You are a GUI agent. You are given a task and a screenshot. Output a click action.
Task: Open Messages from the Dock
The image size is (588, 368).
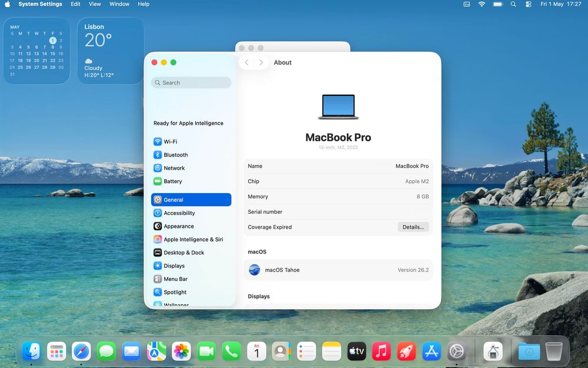click(106, 352)
